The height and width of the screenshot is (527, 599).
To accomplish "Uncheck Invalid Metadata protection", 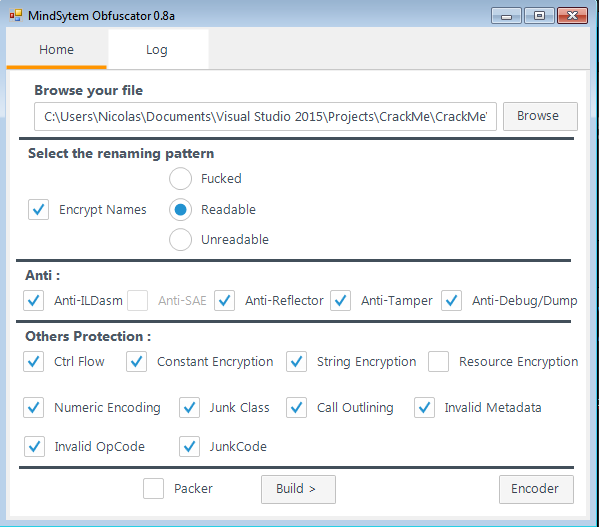I will pos(424,407).
